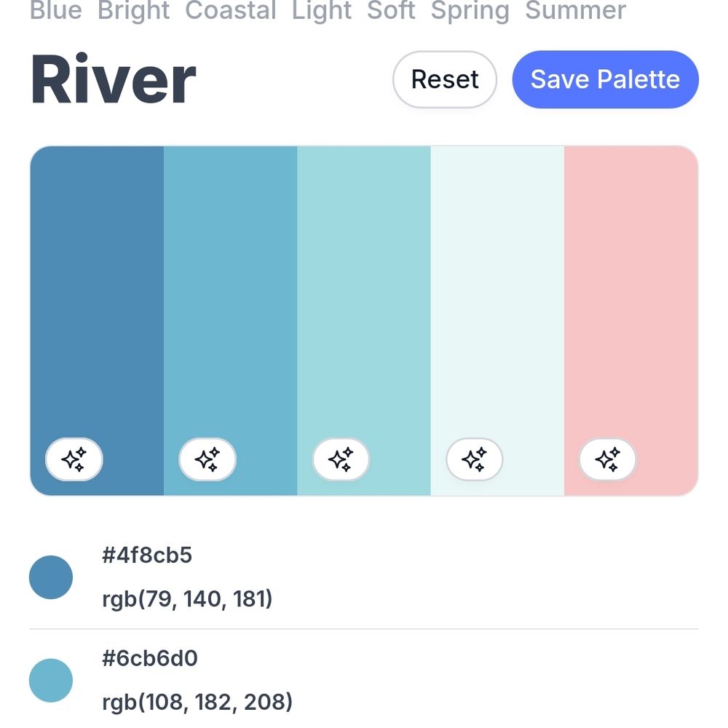
Task: Switch to the Light category
Action: pyautogui.click(x=323, y=11)
